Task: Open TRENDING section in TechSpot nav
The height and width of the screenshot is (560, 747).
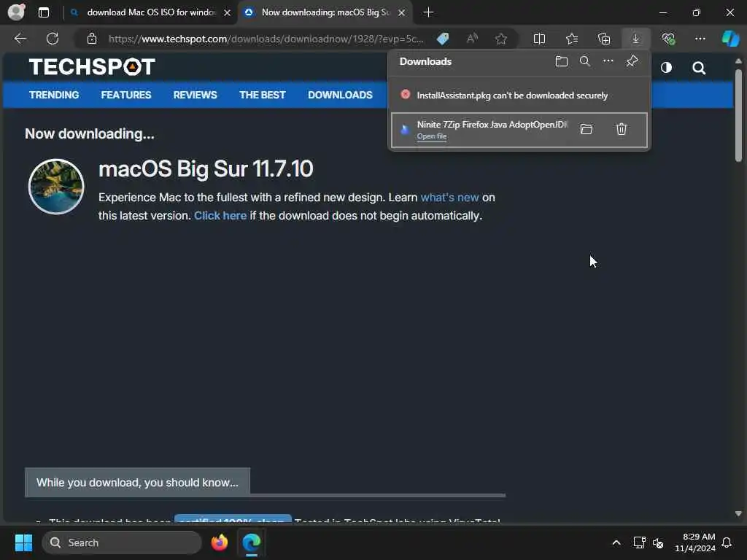Action: pos(54,95)
